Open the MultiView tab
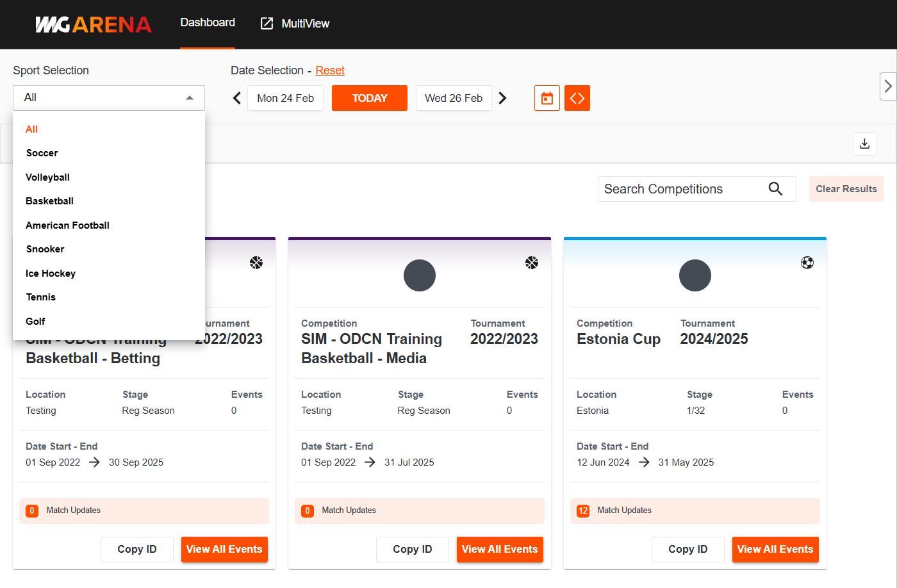Image resolution: width=897 pixels, height=588 pixels. [295, 24]
